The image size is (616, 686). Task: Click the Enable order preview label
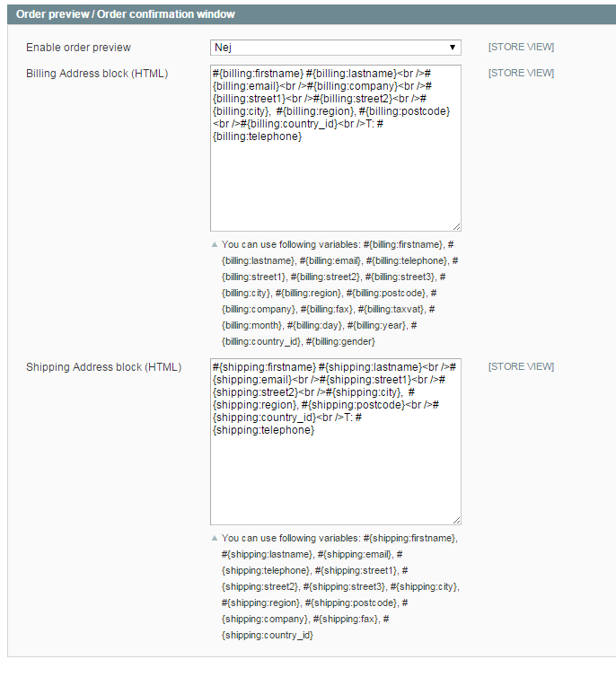(x=78, y=48)
